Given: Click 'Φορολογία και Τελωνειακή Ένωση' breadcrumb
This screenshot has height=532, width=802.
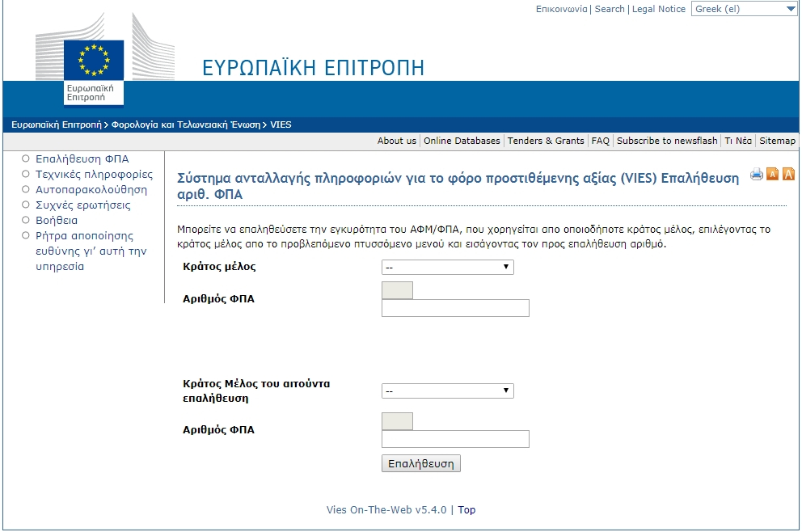Looking at the screenshot, I should click(186, 125).
